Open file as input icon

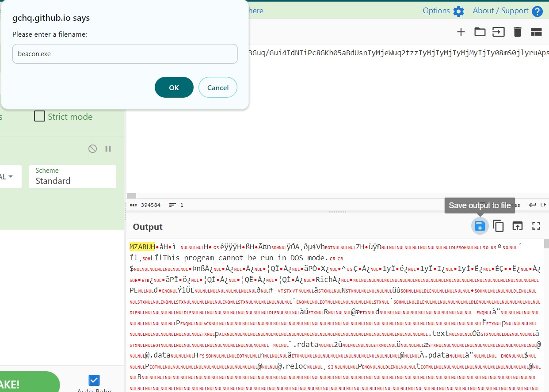pyautogui.click(x=499, y=32)
